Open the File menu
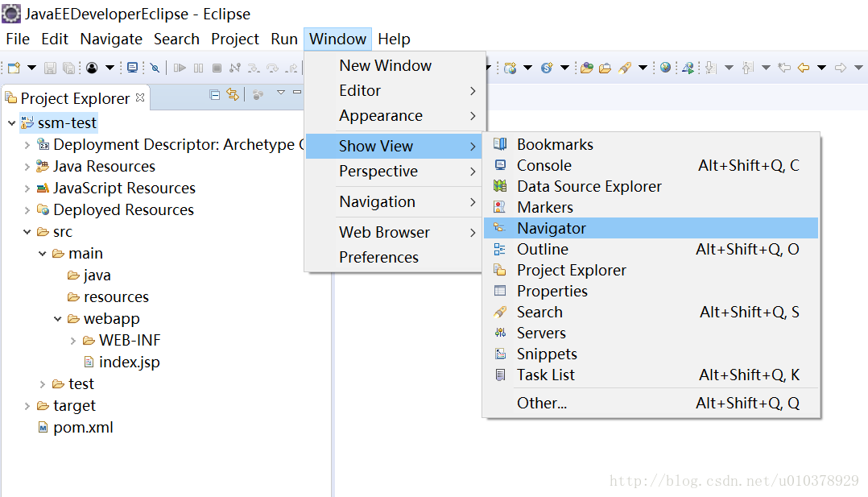The height and width of the screenshot is (497, 868). 18,39
